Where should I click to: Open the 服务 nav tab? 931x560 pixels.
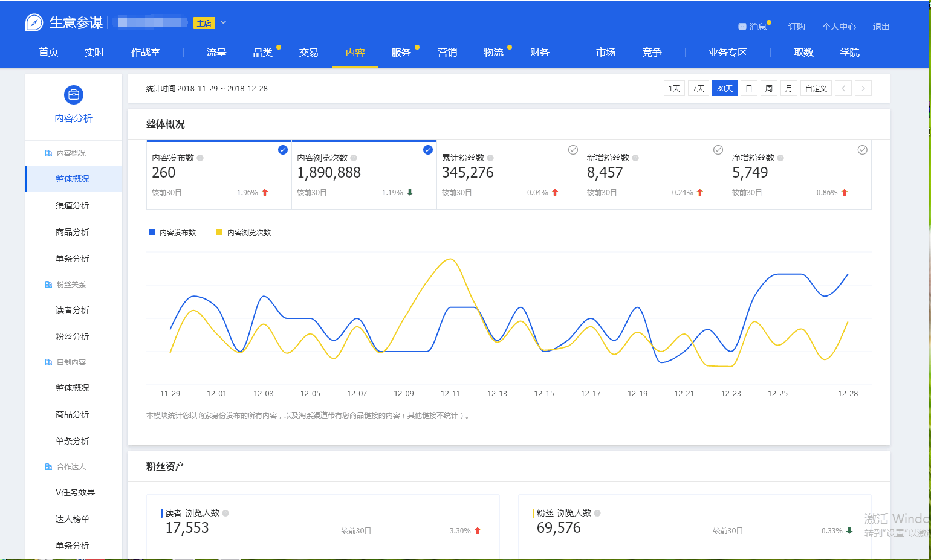[x=401, y=53]
